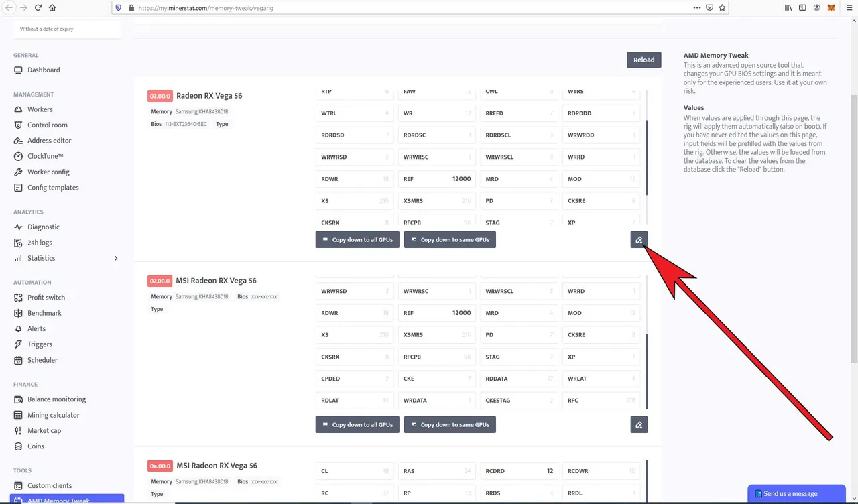
Task: Click the CPDED input field
Action: point(355,379)
